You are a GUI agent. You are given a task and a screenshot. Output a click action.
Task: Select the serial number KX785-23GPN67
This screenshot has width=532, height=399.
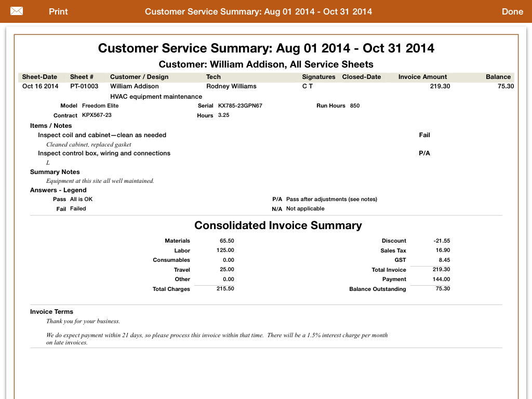pos(240,106)
